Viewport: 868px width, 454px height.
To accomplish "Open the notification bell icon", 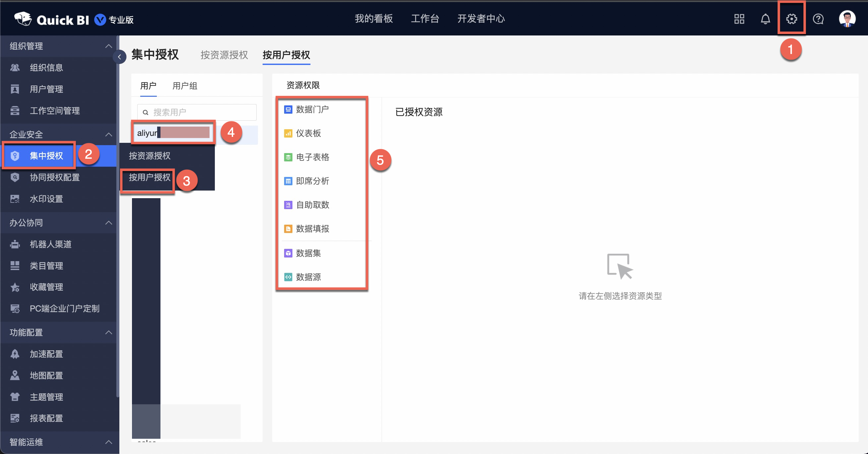I will pyautogui.click(x=765, y=19).
